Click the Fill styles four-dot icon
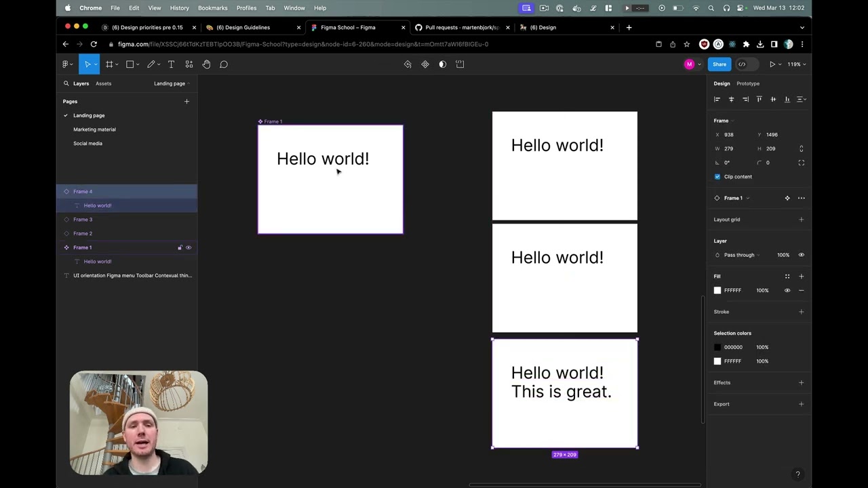Screen dimensions: 868x488 [787, 277]
